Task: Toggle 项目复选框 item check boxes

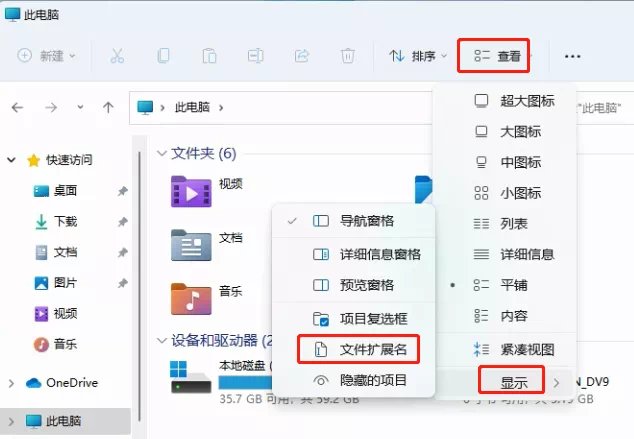Action: (x=353, y=319)
